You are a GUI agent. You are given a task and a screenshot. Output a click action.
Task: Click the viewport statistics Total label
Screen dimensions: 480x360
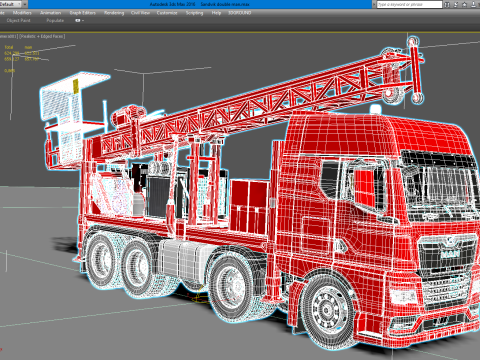coord(9,47)
